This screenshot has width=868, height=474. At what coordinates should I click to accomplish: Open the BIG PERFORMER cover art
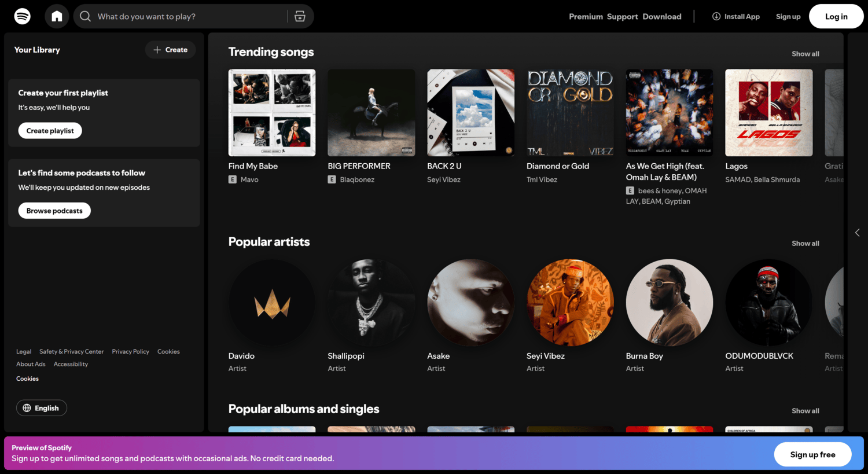[x=372, y=113]
